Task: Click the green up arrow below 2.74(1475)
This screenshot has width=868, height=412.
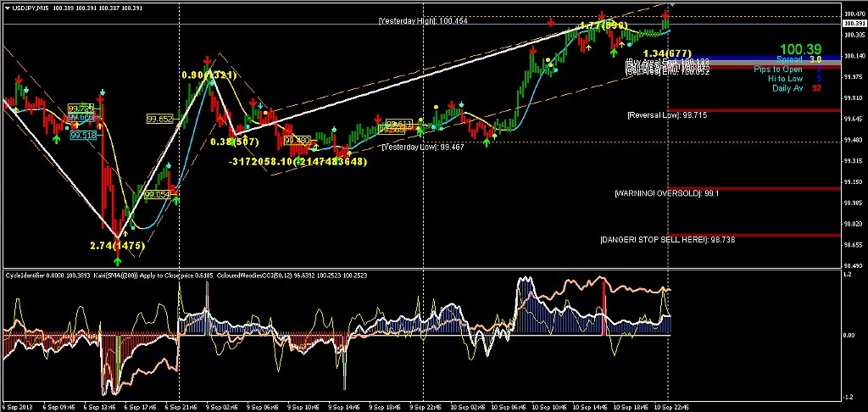Action: 117,261
